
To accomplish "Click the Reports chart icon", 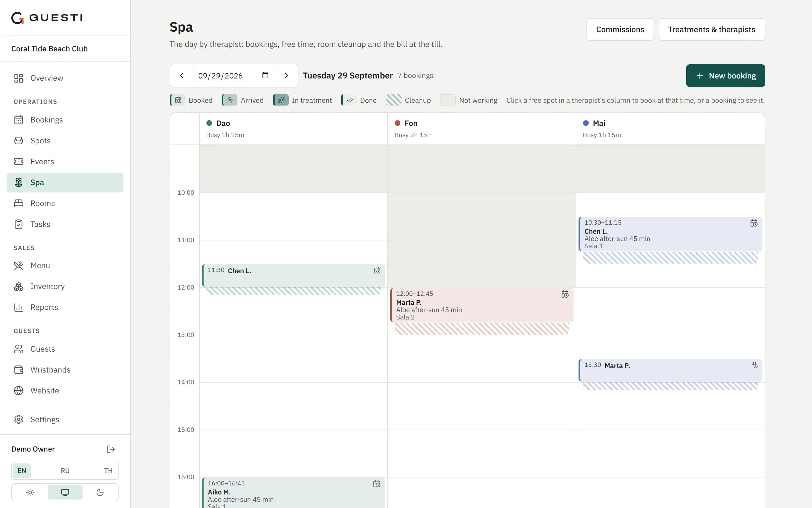I will [18, 307].
